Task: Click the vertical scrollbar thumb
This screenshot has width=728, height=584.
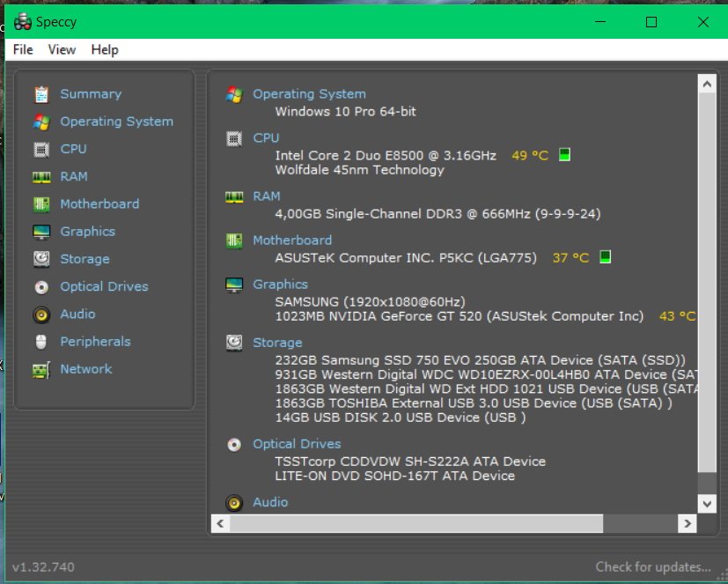Action: tap(707, 283)
